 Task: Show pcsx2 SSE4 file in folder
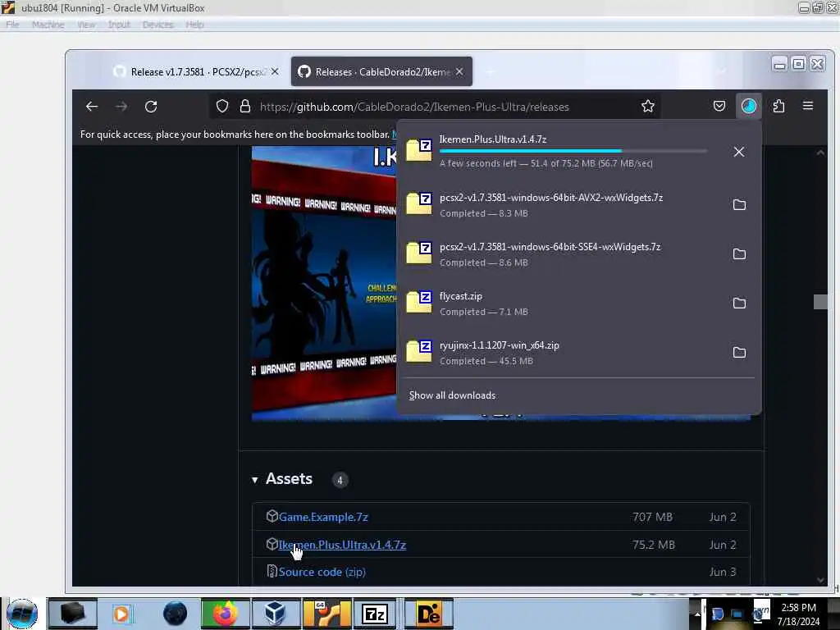739,254
